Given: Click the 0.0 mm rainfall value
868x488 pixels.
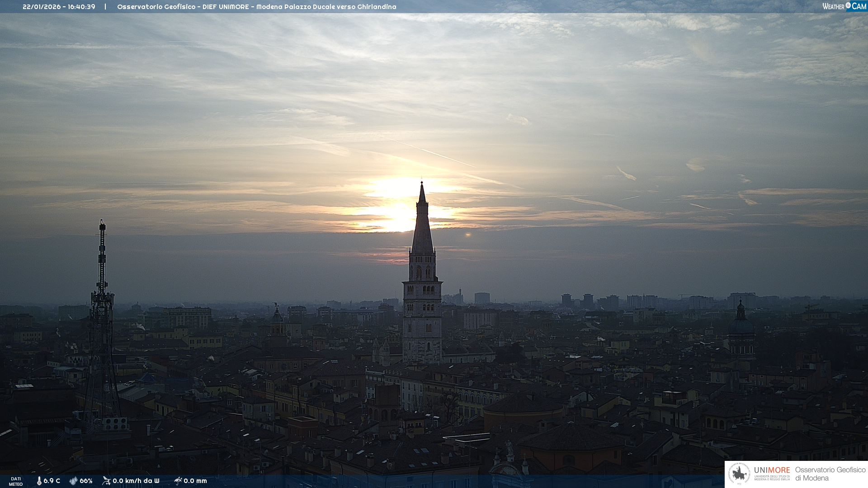Looking at the screenshot, I should click(x=195, y=481).
